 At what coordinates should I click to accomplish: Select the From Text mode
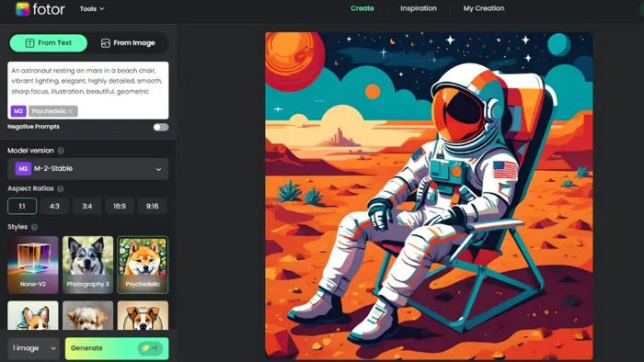tap(49, 43)
